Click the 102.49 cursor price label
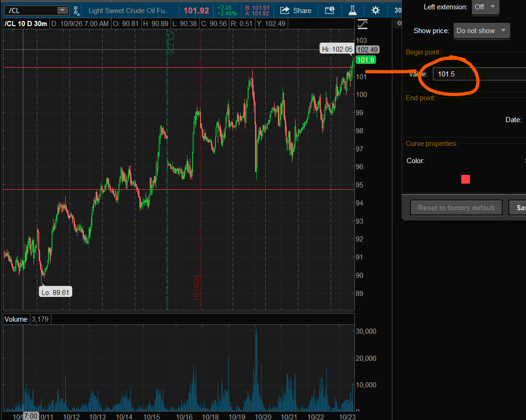 (x=367, y=50)
